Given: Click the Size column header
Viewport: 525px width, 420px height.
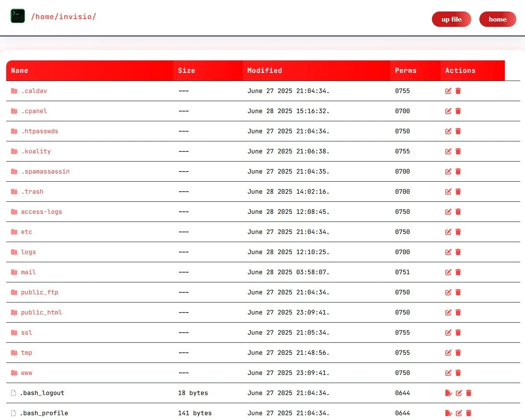Looking at the screenshot, I should [x=186, y=70].
